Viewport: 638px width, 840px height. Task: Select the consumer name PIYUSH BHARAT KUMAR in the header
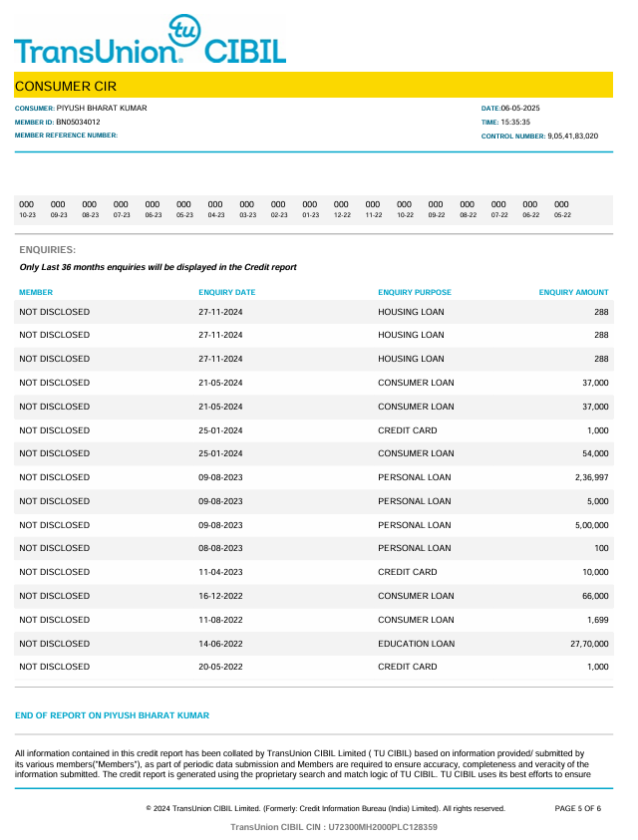coord(102,108)
